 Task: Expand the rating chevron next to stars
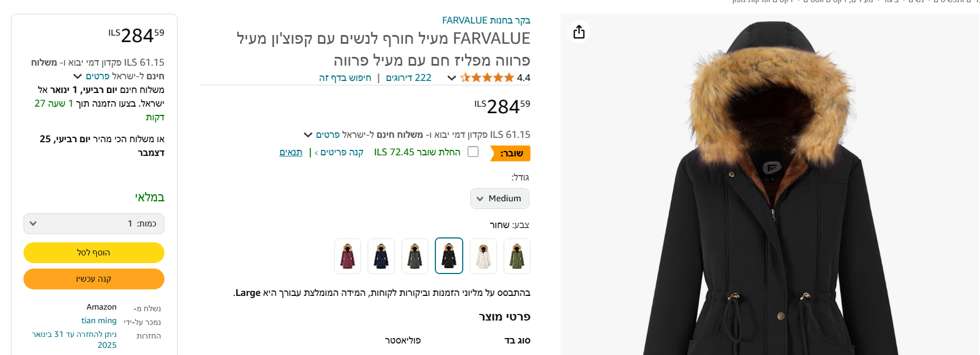452,78
